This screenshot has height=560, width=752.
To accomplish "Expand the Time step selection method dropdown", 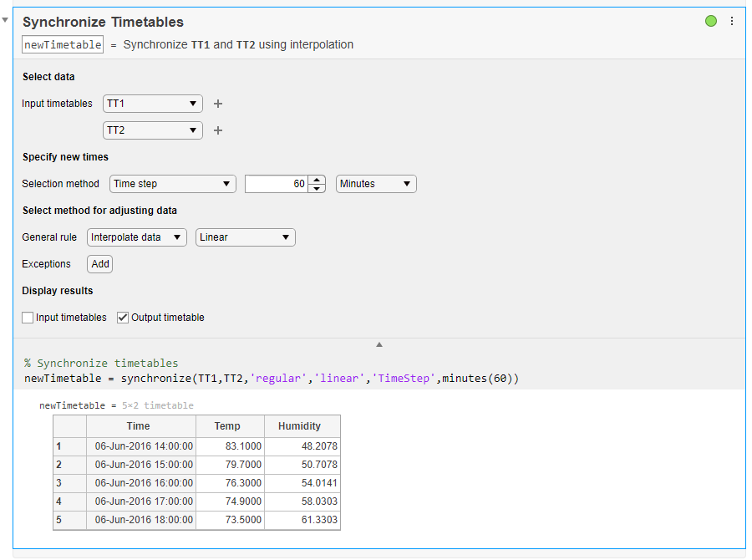I will tap(173, 184).
